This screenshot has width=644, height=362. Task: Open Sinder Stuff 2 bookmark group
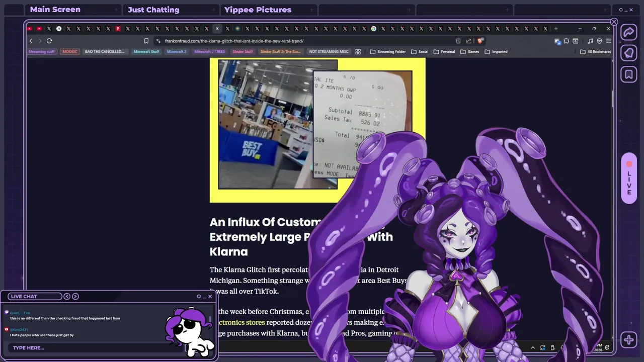280,51
